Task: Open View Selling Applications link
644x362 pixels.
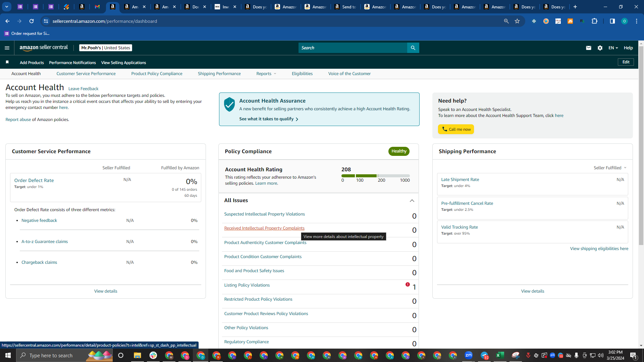Action: [x=123, y=63]
